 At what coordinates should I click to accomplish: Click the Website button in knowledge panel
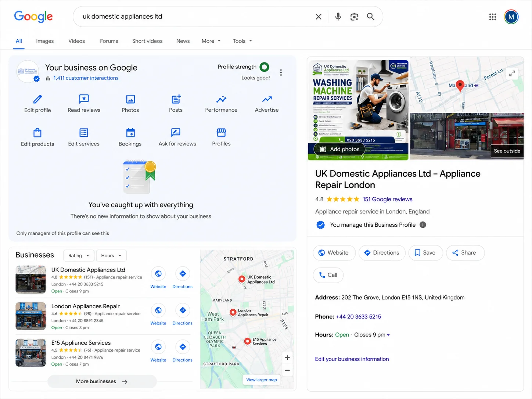coord(334,253)
